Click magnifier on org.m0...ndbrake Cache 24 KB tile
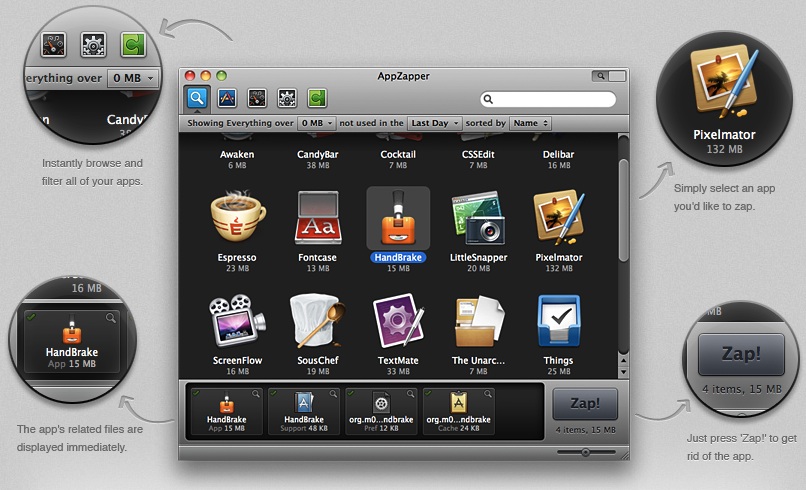The height and width of the screenshot is (490, 806). click(487, 394)
